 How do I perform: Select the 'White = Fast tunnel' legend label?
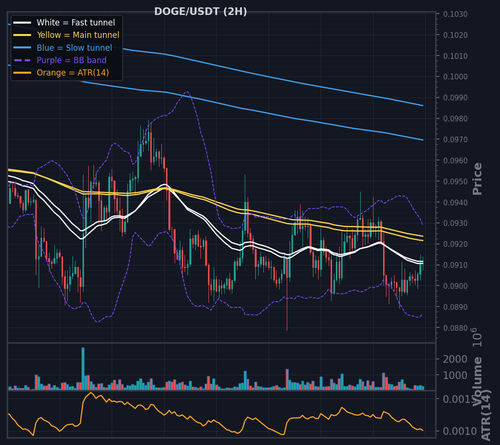[x=76, y=23]
